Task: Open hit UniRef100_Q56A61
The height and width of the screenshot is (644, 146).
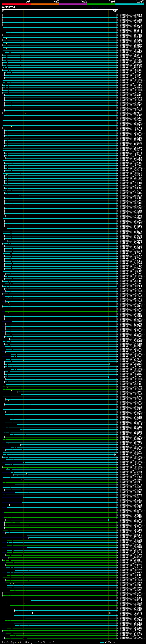Action: click(x=131, y=337)
